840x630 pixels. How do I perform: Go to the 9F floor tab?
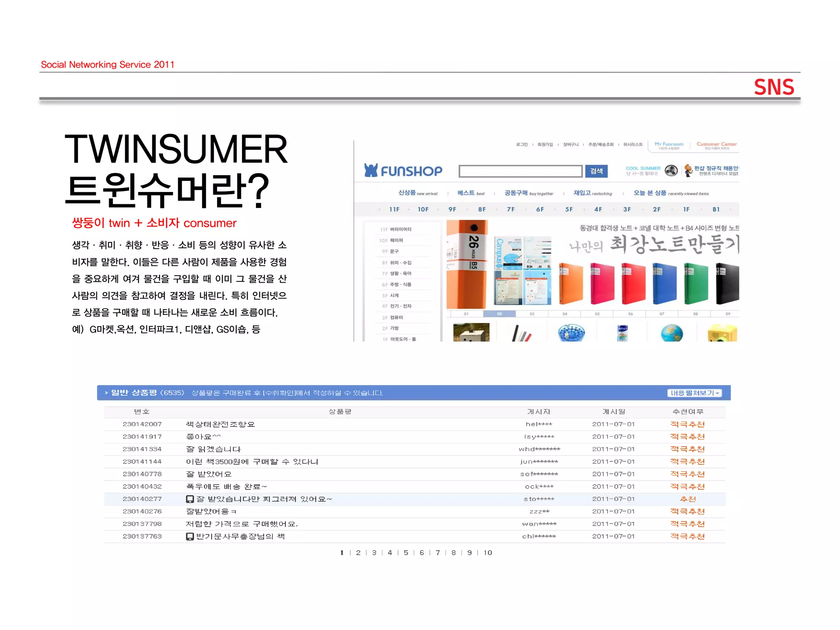[x=452, y=209]
